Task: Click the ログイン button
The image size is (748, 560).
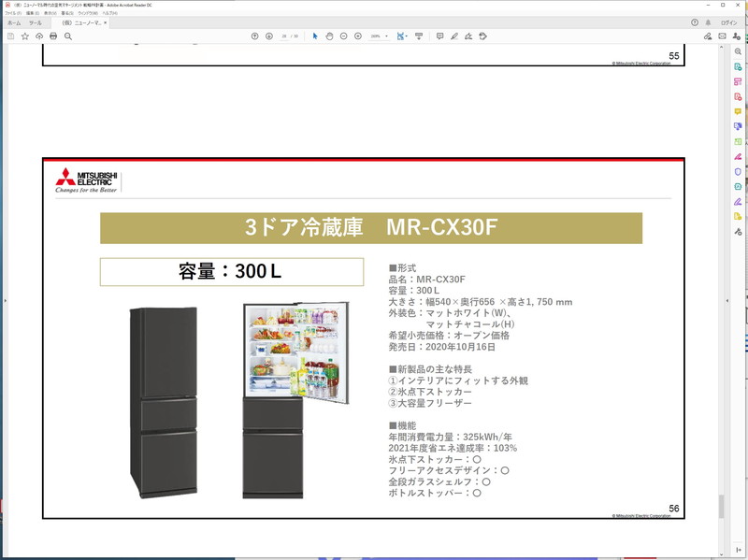Action: coord(729,22)
